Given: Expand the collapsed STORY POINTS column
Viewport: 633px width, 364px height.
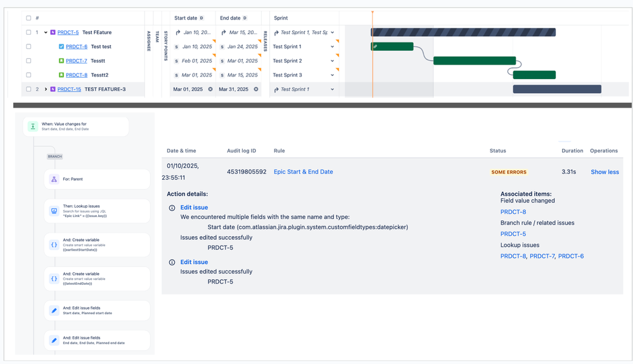Looking at the screenshot, I should click(x=165, y=46).
